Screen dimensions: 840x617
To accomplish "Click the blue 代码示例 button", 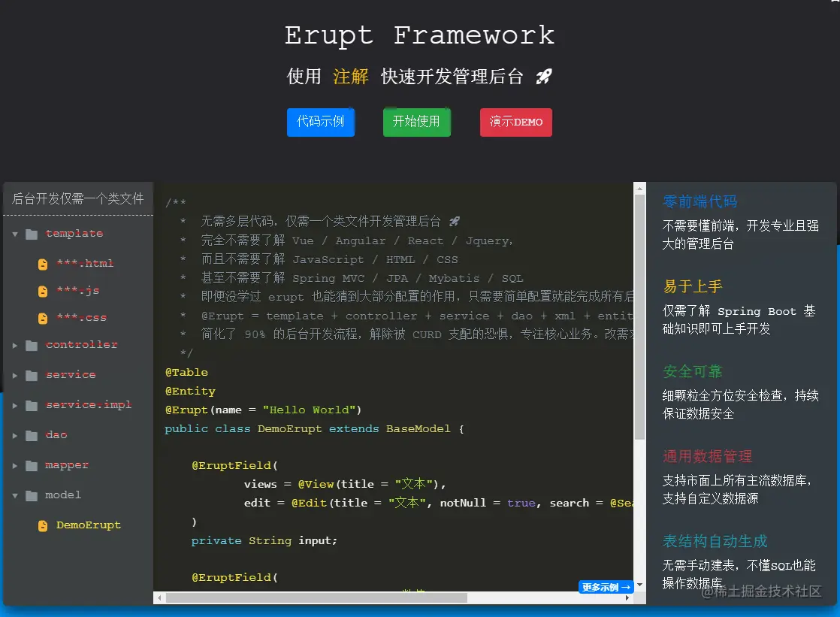I will [x=320, y=122].
